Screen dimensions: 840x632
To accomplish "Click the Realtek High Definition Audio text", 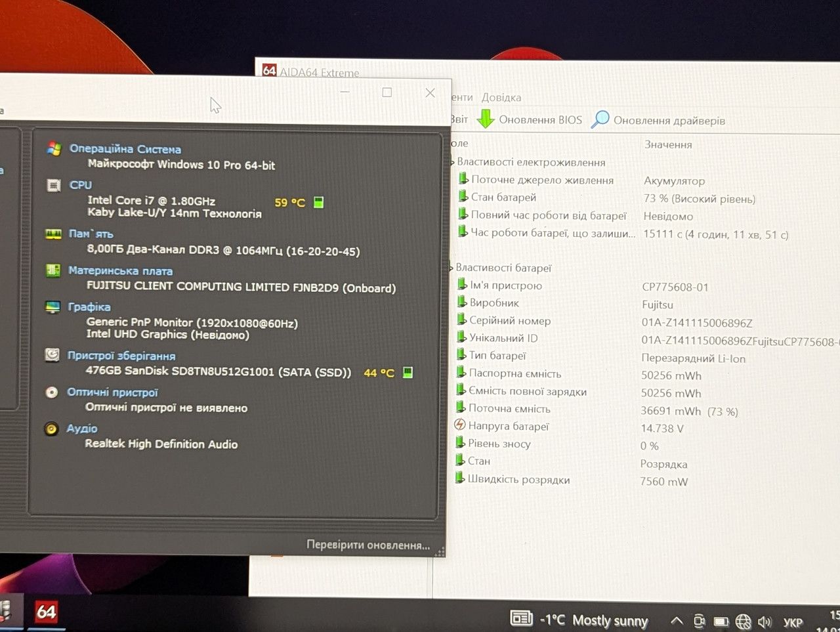I will 161,444.
